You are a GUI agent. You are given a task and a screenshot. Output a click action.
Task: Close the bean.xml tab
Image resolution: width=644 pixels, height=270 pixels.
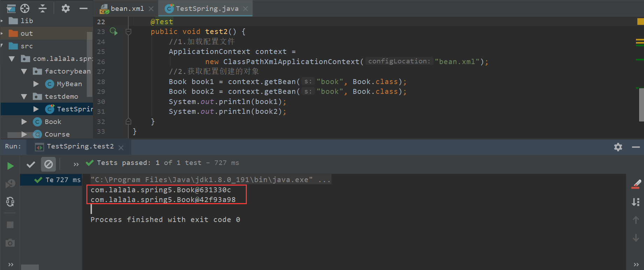click(x=151, y=9)
